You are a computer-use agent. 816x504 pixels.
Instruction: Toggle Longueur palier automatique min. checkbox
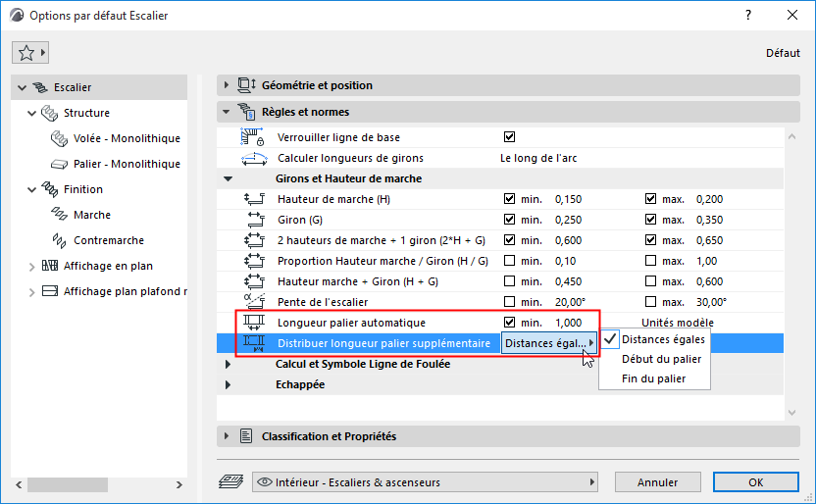coord(509,323)
